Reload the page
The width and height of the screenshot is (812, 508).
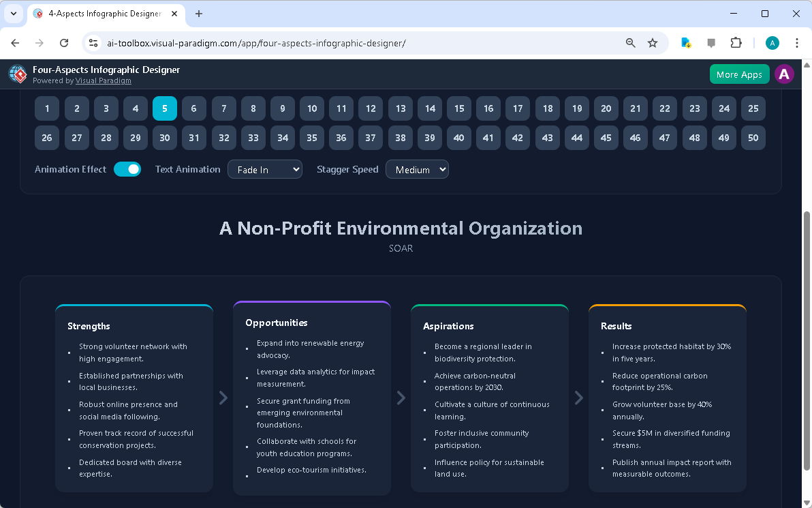coord(64,42)
